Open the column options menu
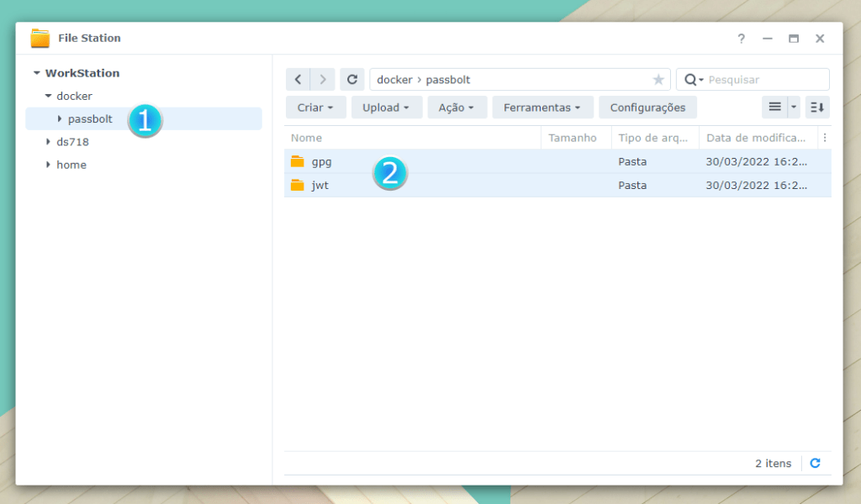 (x=825, y=138)
